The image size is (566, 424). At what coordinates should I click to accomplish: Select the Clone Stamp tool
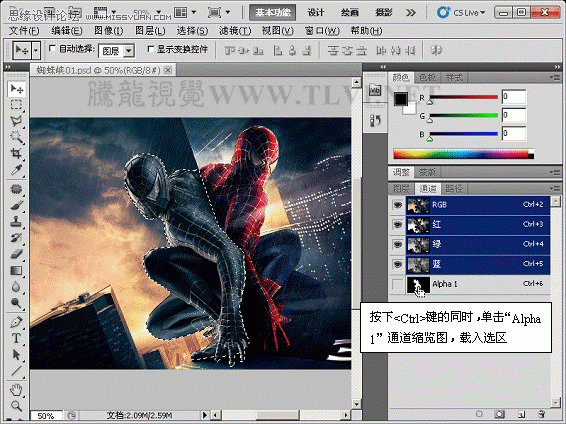coord(16,222)
